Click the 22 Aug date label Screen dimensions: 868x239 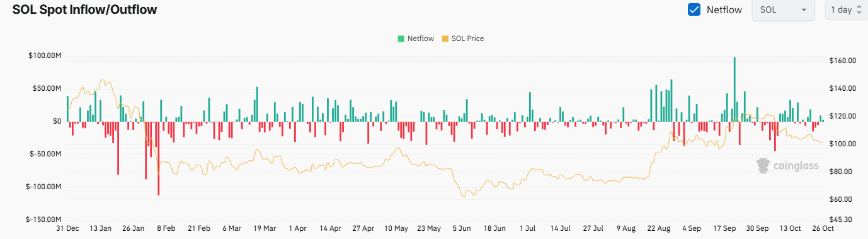(x=658, y=228)
